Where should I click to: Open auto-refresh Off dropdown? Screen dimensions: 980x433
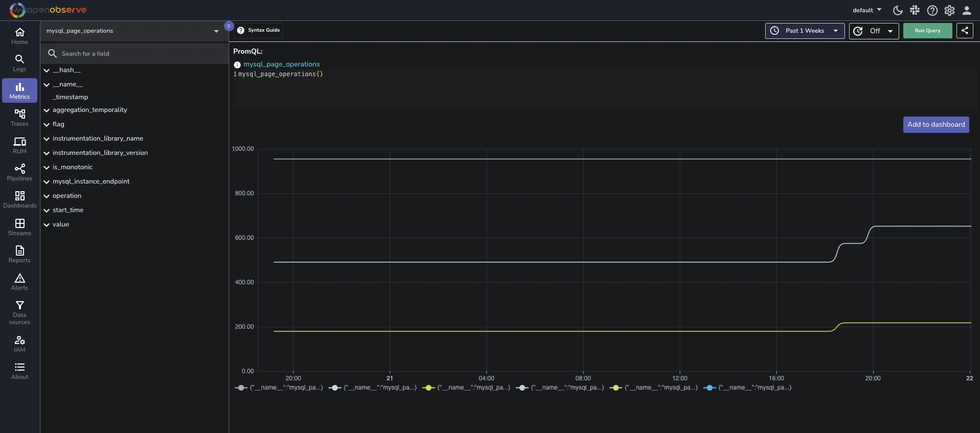pos(874,31)
